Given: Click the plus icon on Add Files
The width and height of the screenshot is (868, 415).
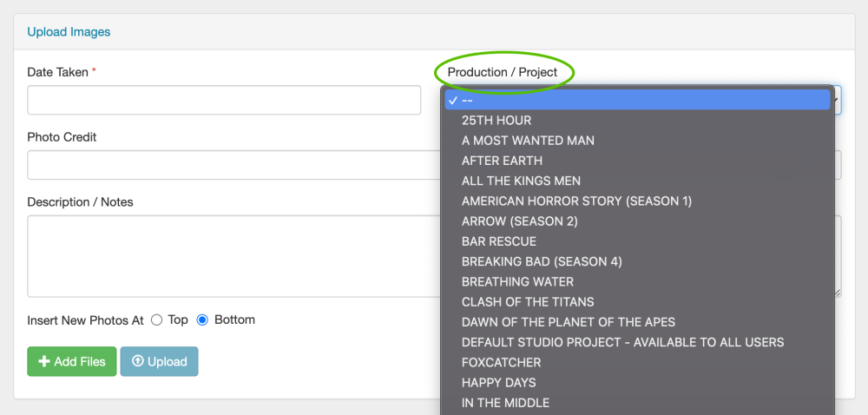Looking at the screenshot, I should click(43, 361).
